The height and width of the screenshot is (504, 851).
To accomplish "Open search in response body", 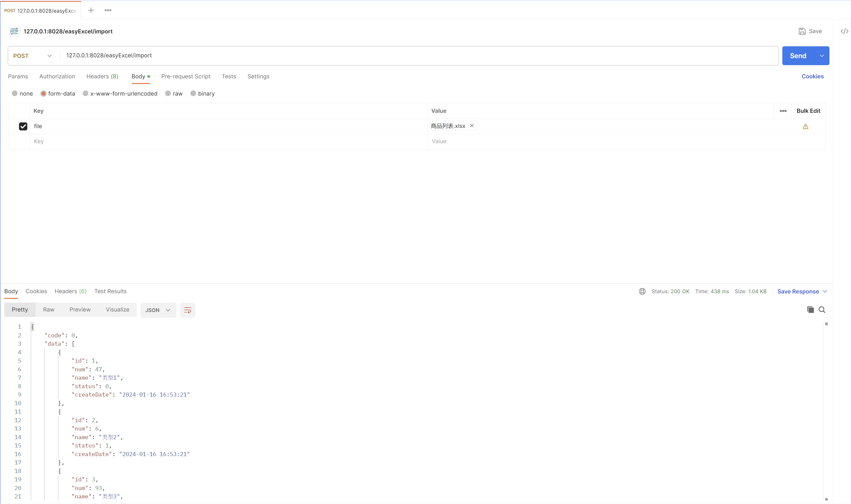I will pos(822,310).
